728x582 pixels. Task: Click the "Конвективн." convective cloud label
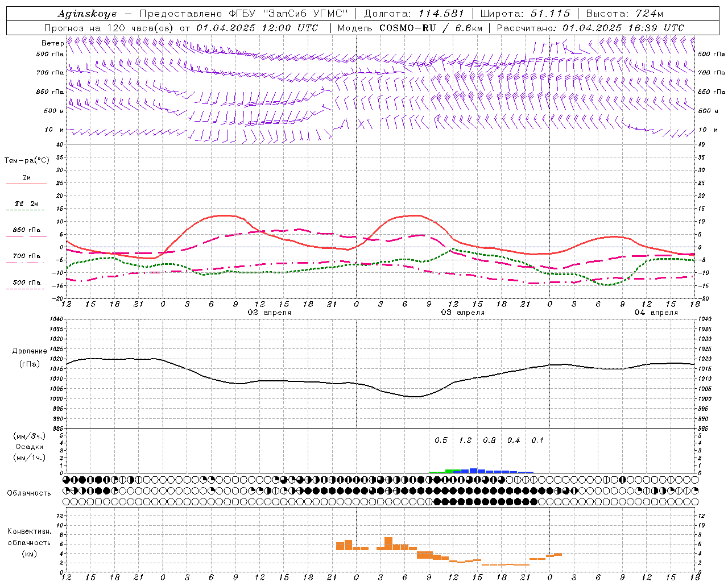[30, 531]
